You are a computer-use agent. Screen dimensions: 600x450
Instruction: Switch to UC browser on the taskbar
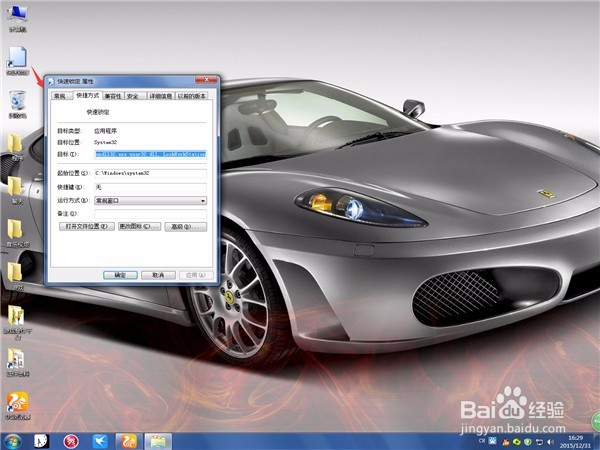[x=129, y=442]
